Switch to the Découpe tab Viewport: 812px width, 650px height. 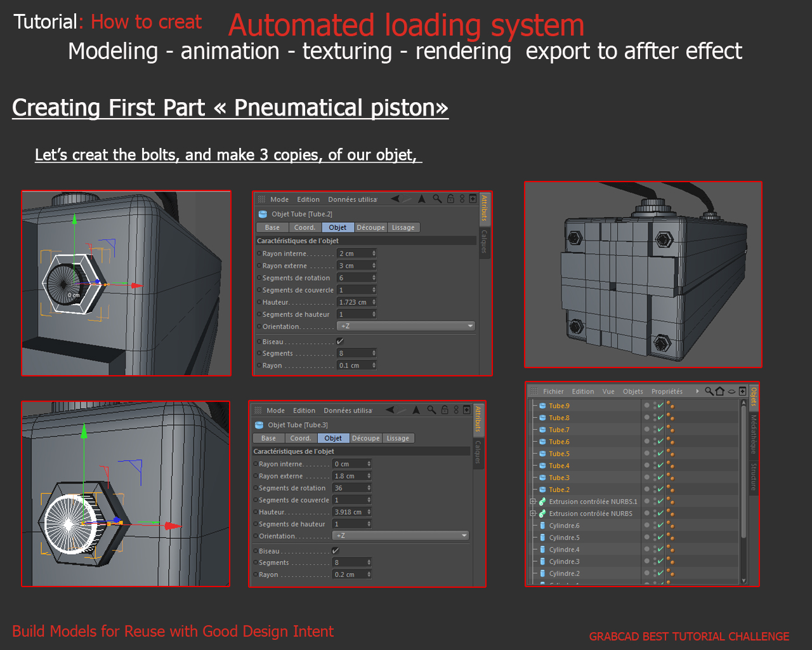(x=370, y=227)
